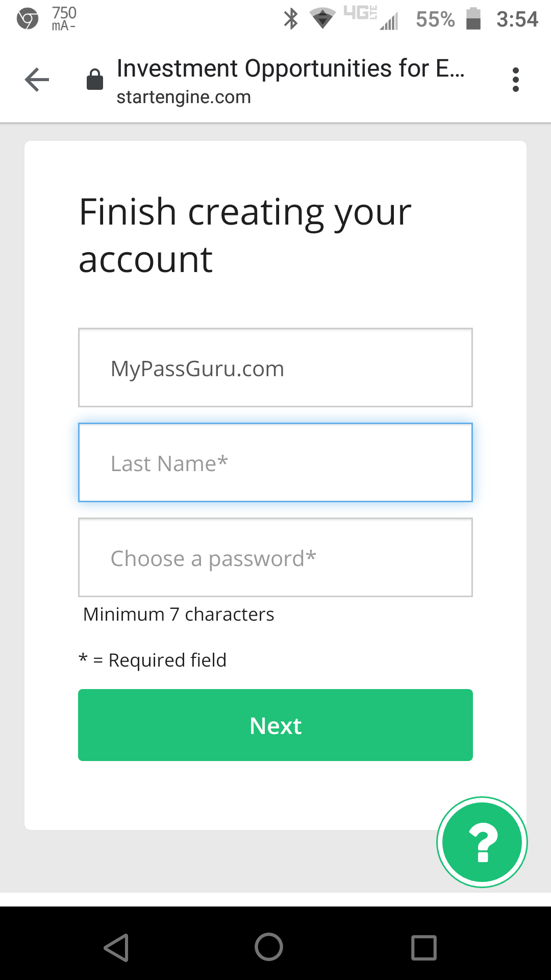Screen dimensions: 551x980
Task: Click the Minimum 7 characters hint text
Action: 179,614
